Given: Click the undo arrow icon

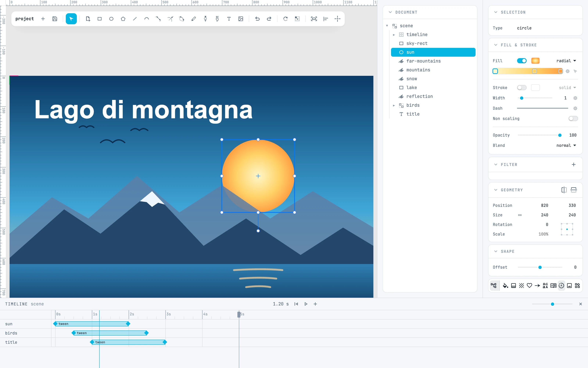Looking at the screenshot, I should point(257,19).
